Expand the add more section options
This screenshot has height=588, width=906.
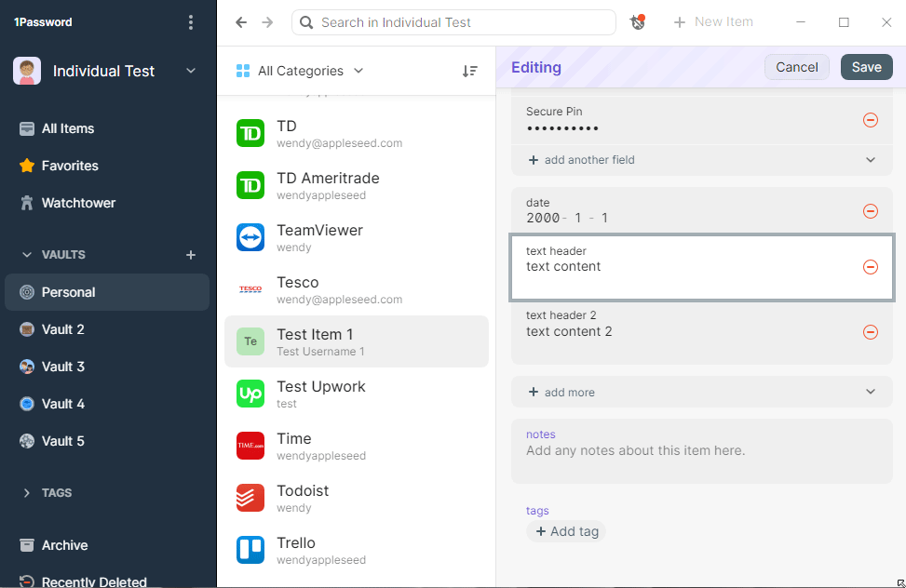pos(871,392)
